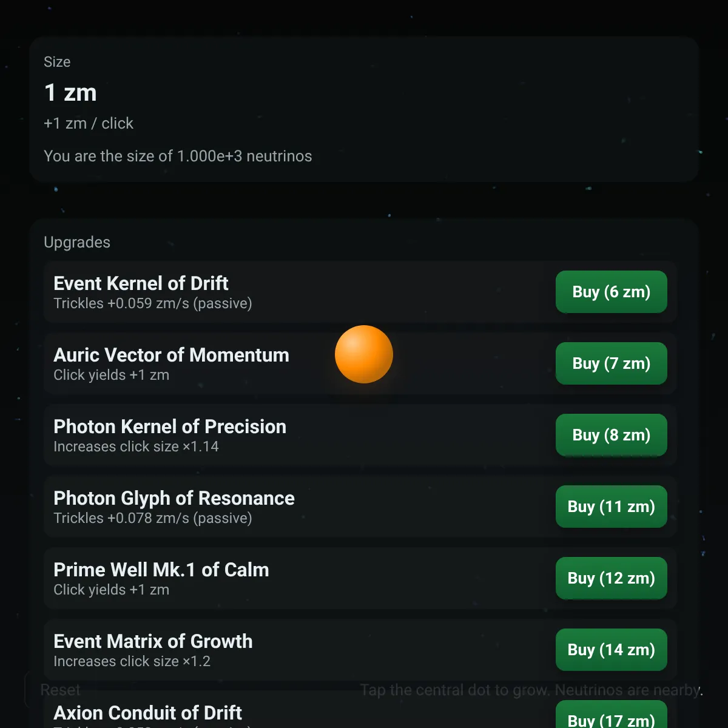This screenshot has width=728, height=728.
Task: Select the Axion Conduit of Drift title
Action: pos(147,713)
